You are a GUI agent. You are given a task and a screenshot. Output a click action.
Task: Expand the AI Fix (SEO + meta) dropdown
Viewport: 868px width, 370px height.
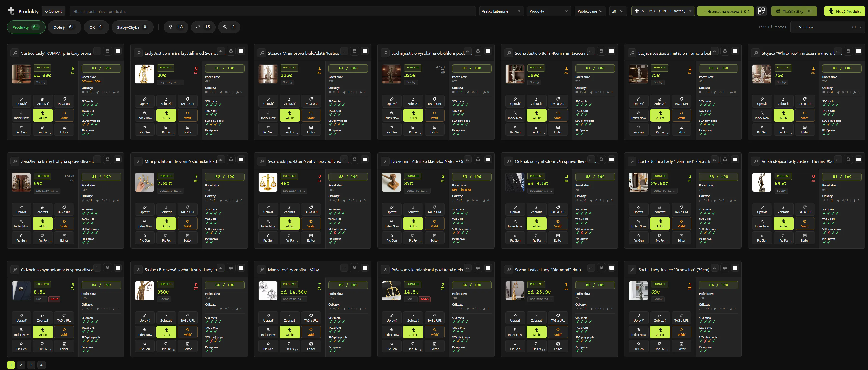coord(663,11)
